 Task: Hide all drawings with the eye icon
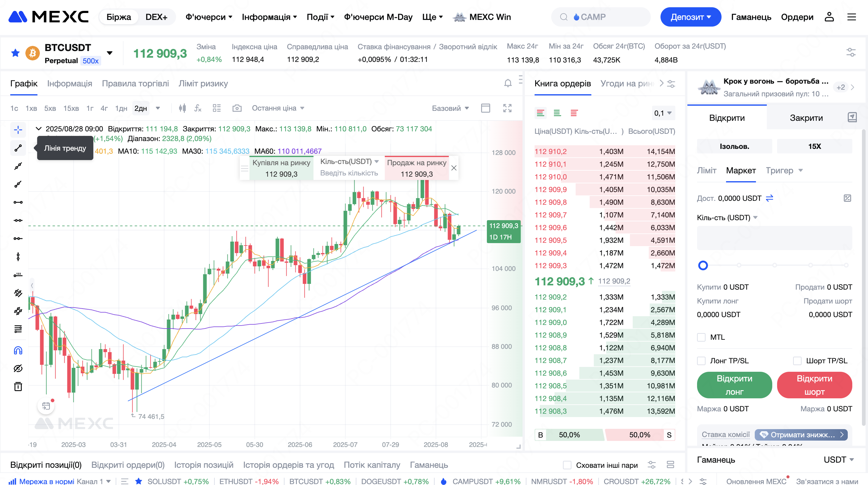point(18,368)
